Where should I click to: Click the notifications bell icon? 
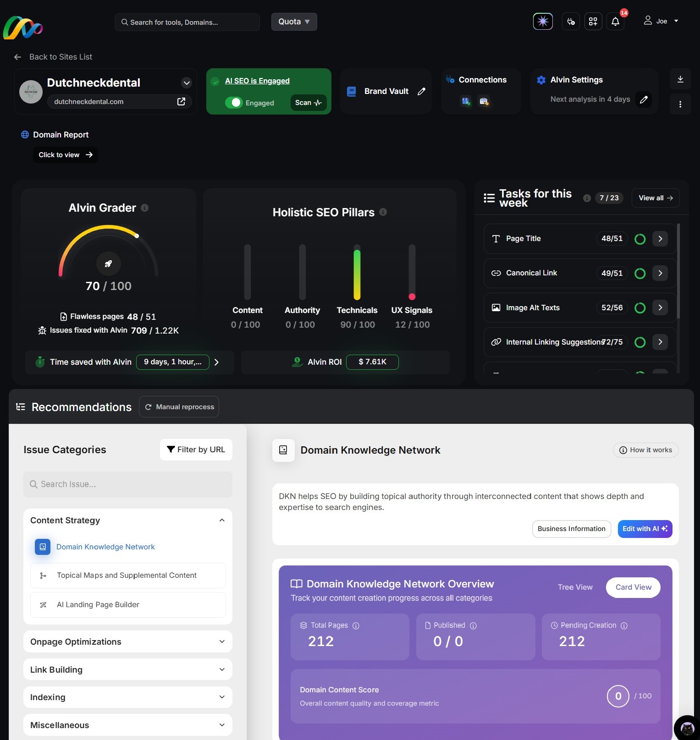click(615, 22)
